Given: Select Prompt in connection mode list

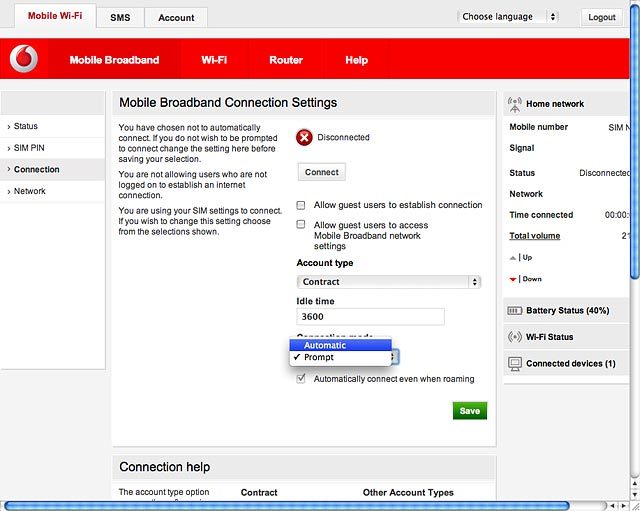Looking at the screenshot, I should coord(340,357).
